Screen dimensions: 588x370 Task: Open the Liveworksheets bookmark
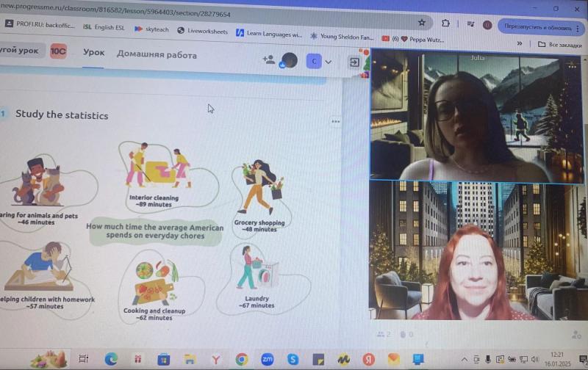coord(203,31)
